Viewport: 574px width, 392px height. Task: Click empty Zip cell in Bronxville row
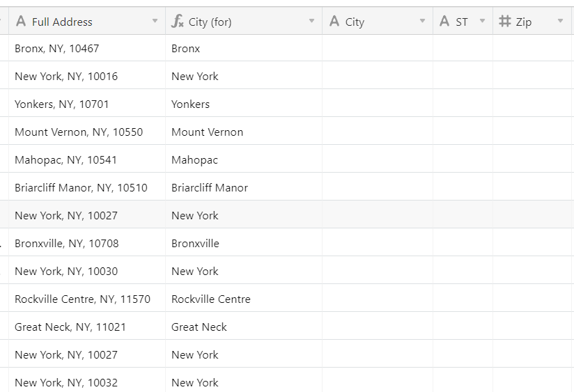(532, 243)
